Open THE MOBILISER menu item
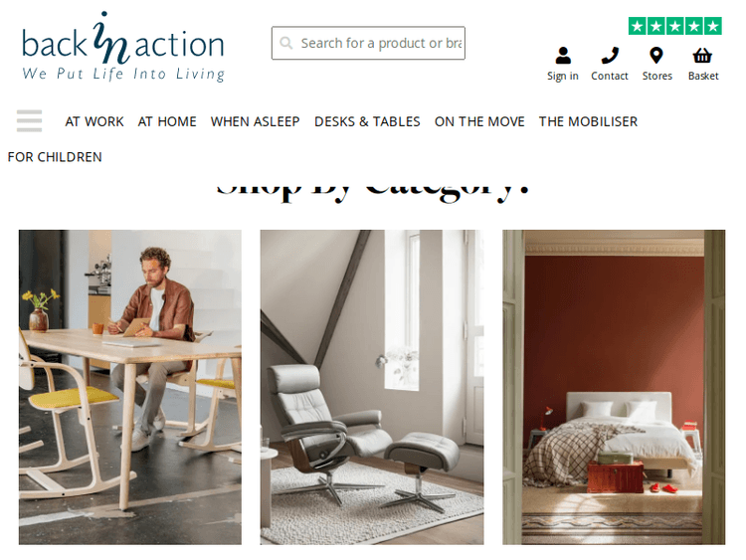The height and width of the screenshot is (560, 746). click(x=588, y=121)
